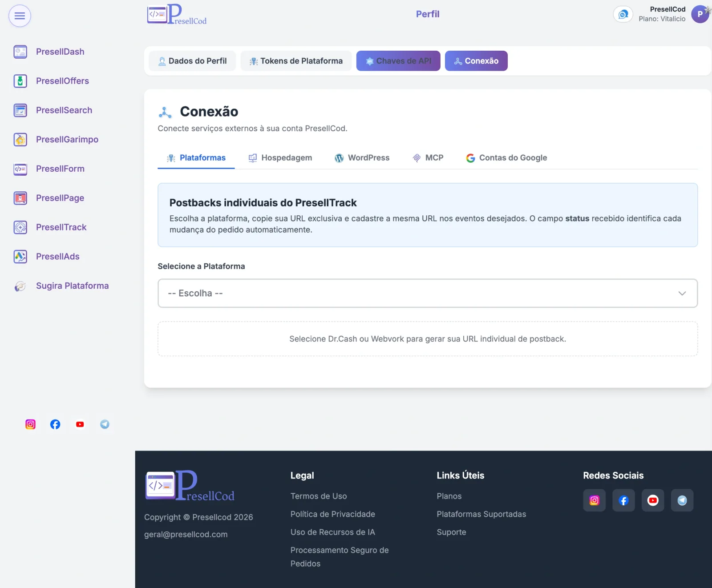Click the PresellAds sidebar icon
This screenshot has height=588, width=712.
(20, 257)
